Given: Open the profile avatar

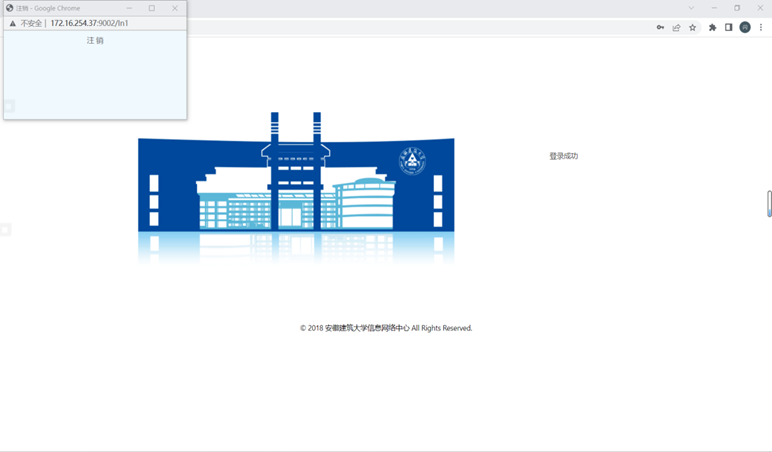Looking at the screenshot, I should tap(745, 28).
